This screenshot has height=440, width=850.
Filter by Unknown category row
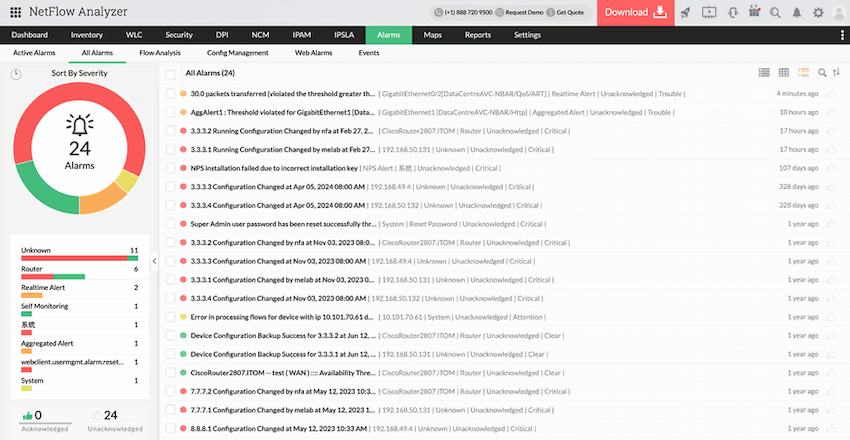click(x=79, y=254)
